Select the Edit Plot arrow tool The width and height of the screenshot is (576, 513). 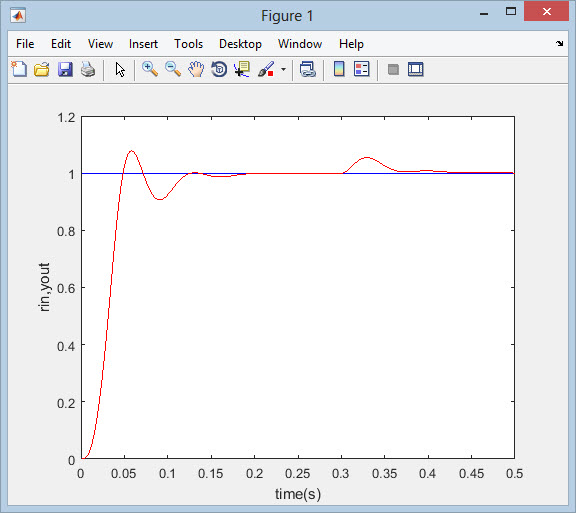coord(120,69)
